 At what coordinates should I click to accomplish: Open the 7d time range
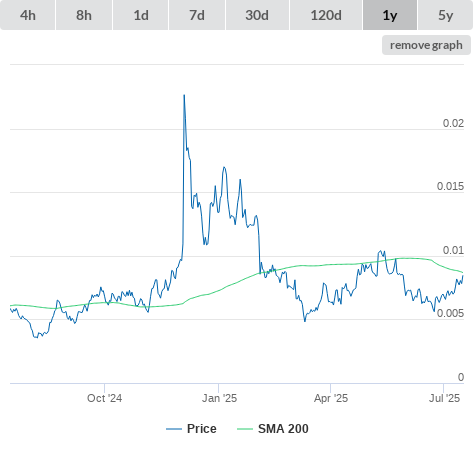(197, 15)
